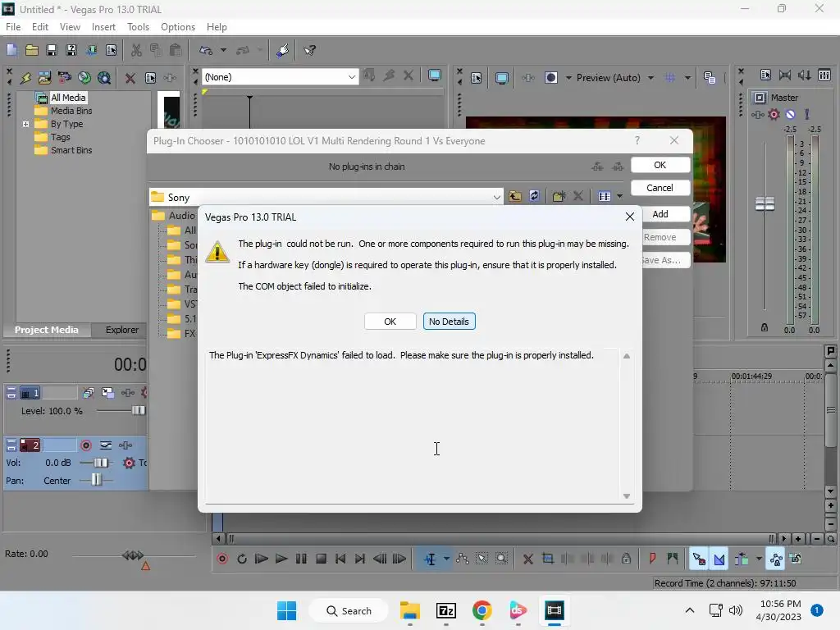Toggle Loop Playback button
Image resolution: width=840 pixels, height=630 pixels.
click(242, 559)
